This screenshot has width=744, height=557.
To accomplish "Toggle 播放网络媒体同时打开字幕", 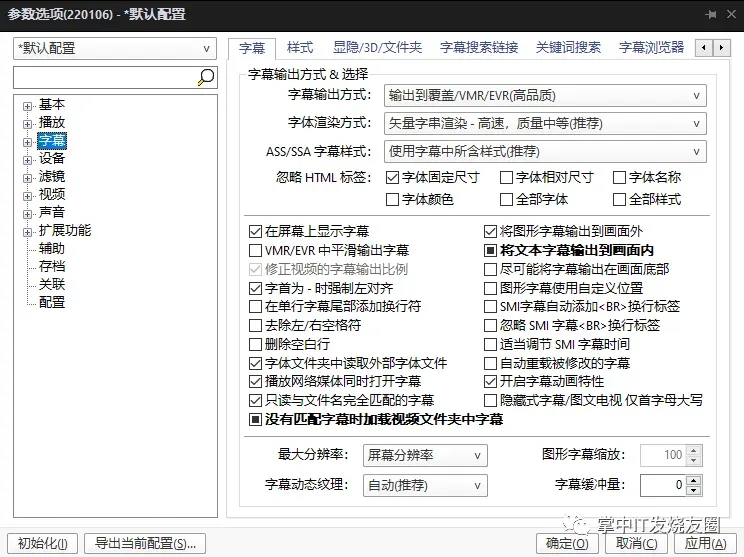I will coord(255,381).
